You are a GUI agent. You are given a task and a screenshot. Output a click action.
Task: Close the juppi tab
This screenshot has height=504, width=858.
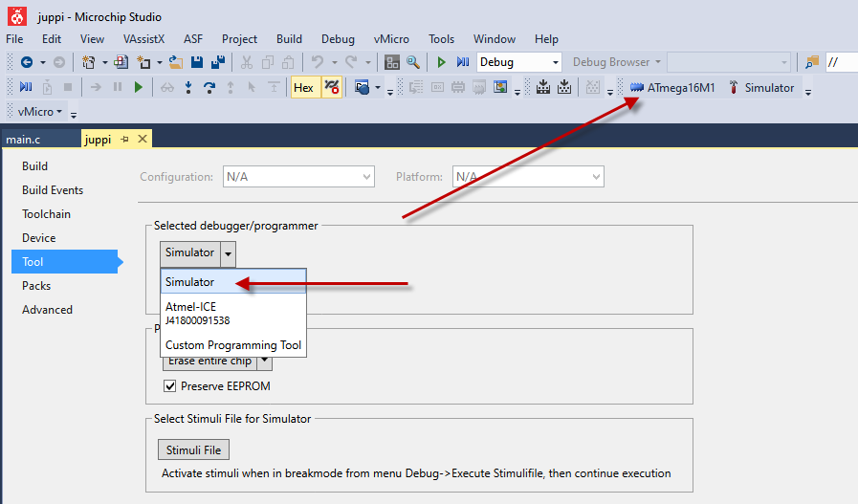pyautogui.click(x=143, y=139)
